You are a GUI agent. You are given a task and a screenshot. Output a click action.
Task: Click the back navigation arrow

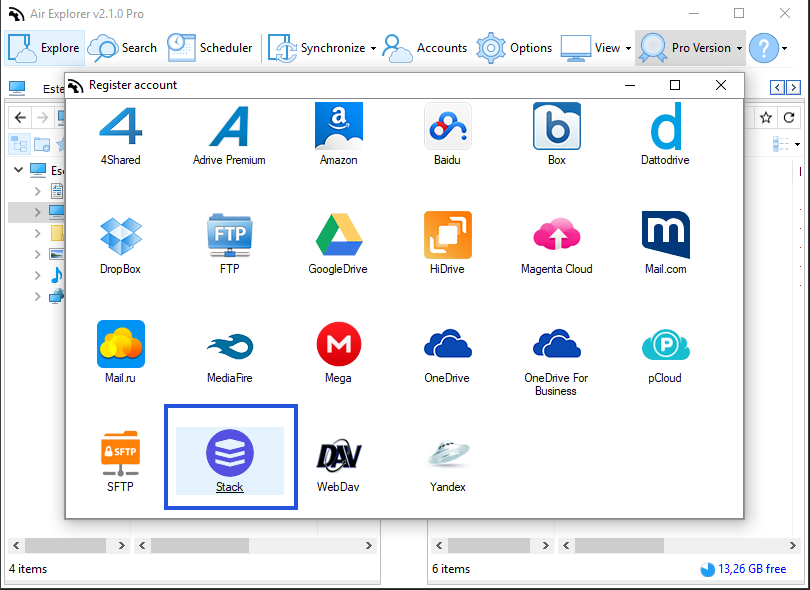[20, 118]
